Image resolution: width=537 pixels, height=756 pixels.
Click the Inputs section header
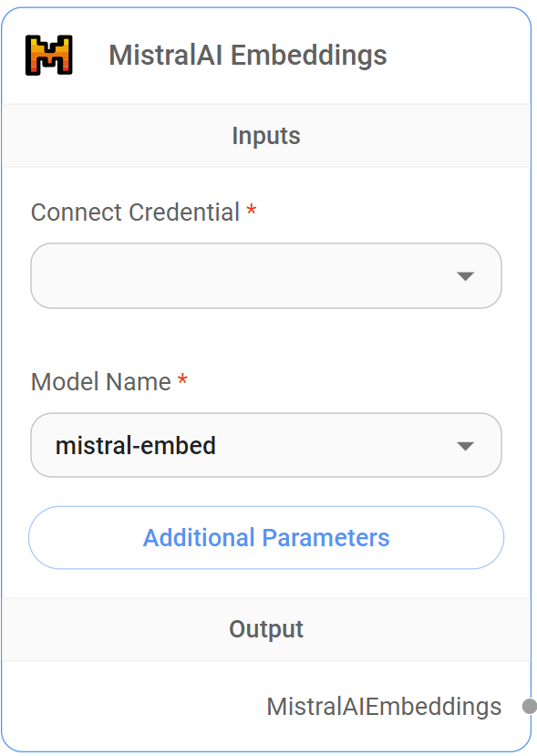265,135
